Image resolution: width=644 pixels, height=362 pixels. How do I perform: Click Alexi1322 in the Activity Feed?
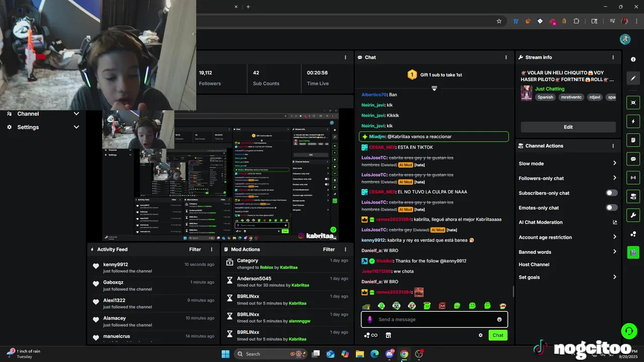[x=114, y=300]
